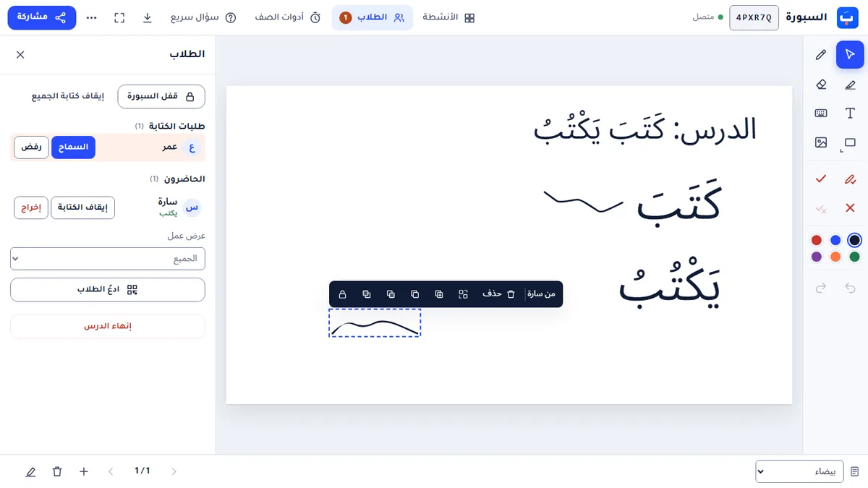Screen dimensions: 868x488
Task: Click the page icon beside بيضاء dropdown
Action: click(854, 471)
